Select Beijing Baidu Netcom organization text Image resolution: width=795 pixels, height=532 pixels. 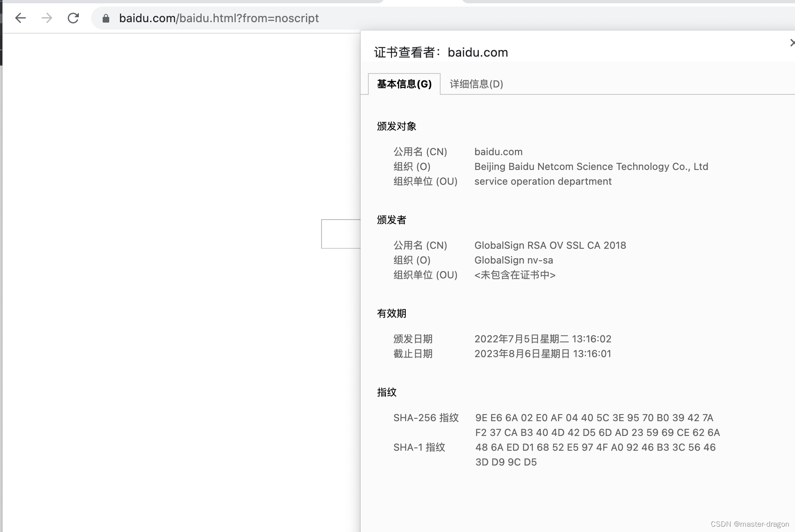591,167
